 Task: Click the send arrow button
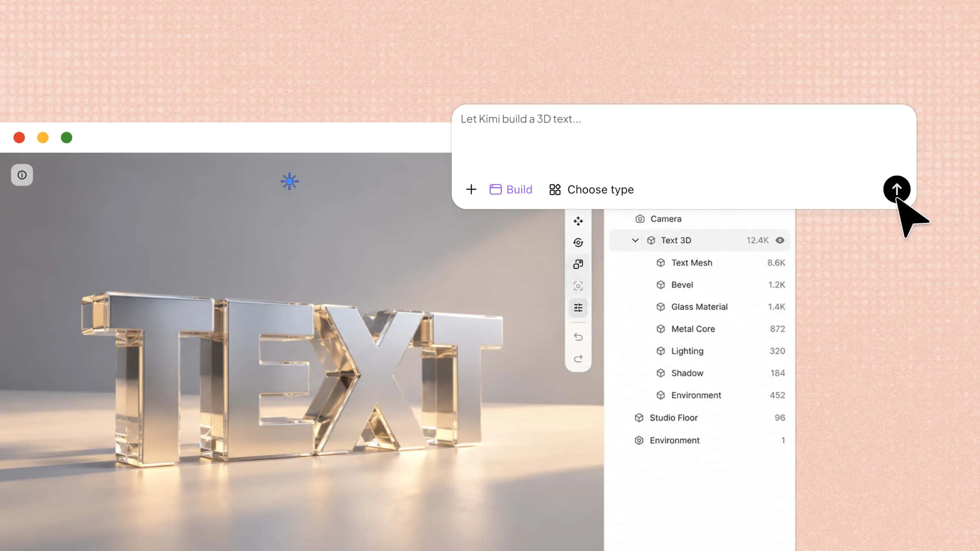click(897, 189)
